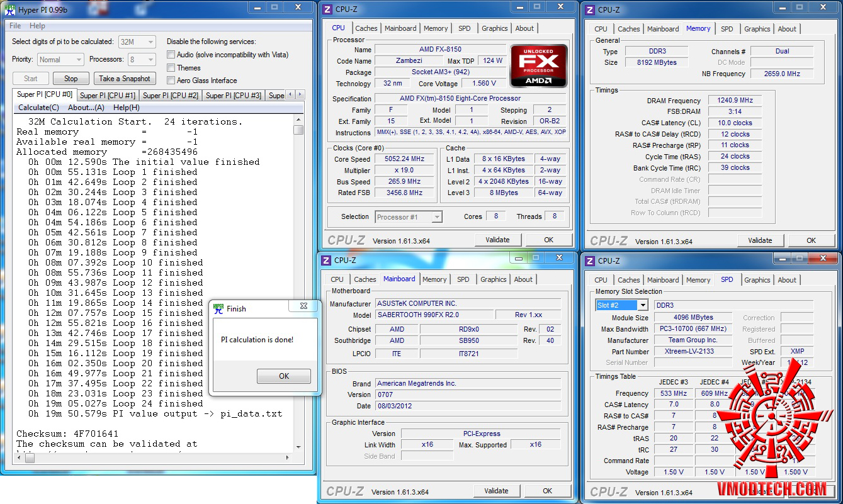Open Memory tab in CPU window

436,28
